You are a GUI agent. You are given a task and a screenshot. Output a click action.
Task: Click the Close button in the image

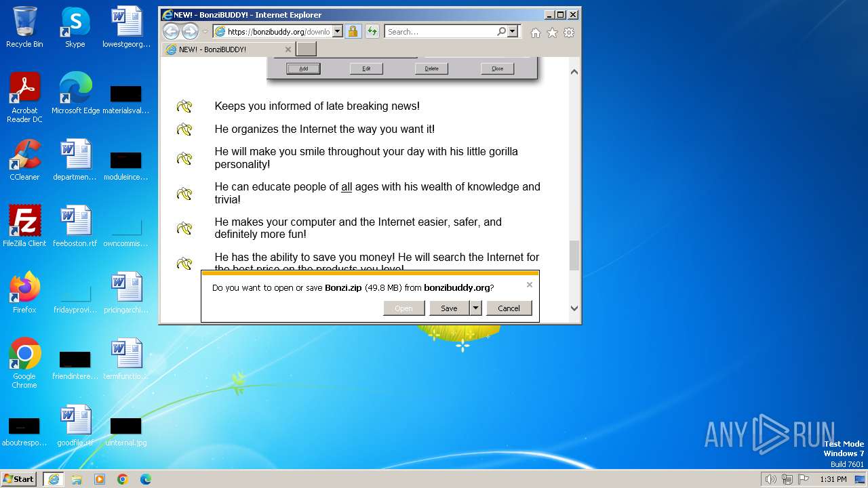497,68
